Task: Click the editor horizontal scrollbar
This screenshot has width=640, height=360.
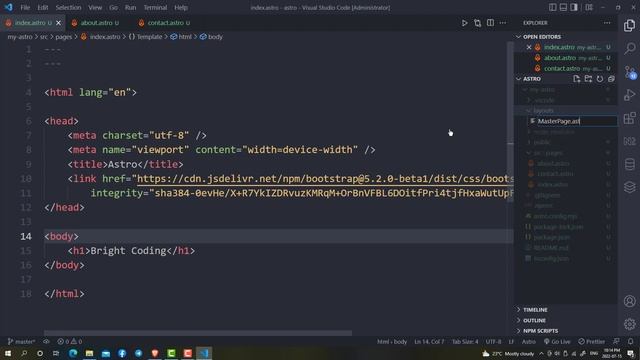Action: point(198,333)
